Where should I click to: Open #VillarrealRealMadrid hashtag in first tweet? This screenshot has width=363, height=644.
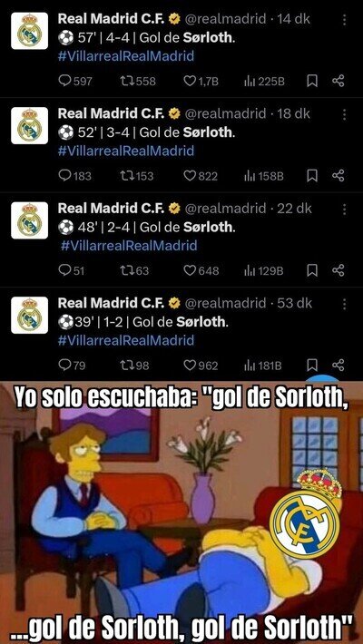[126, 56]
